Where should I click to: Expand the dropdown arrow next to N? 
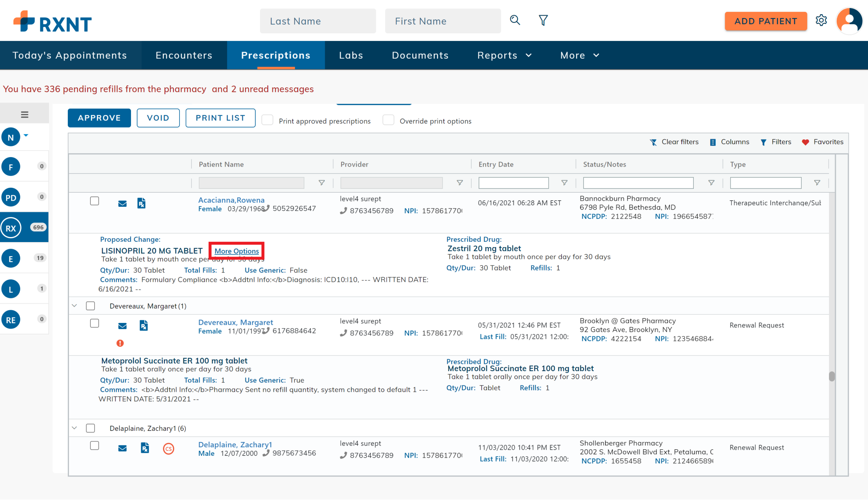tap(26, 135)
